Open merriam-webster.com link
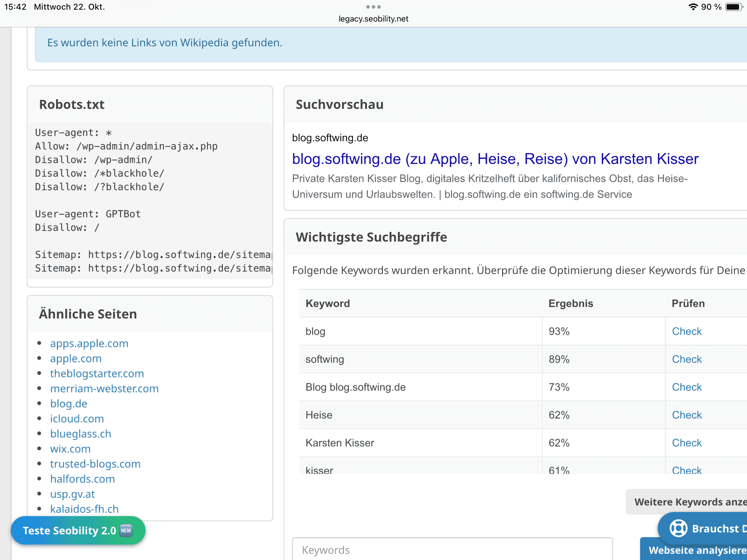This screenshot has height=560, width=747. coord(104,388)
